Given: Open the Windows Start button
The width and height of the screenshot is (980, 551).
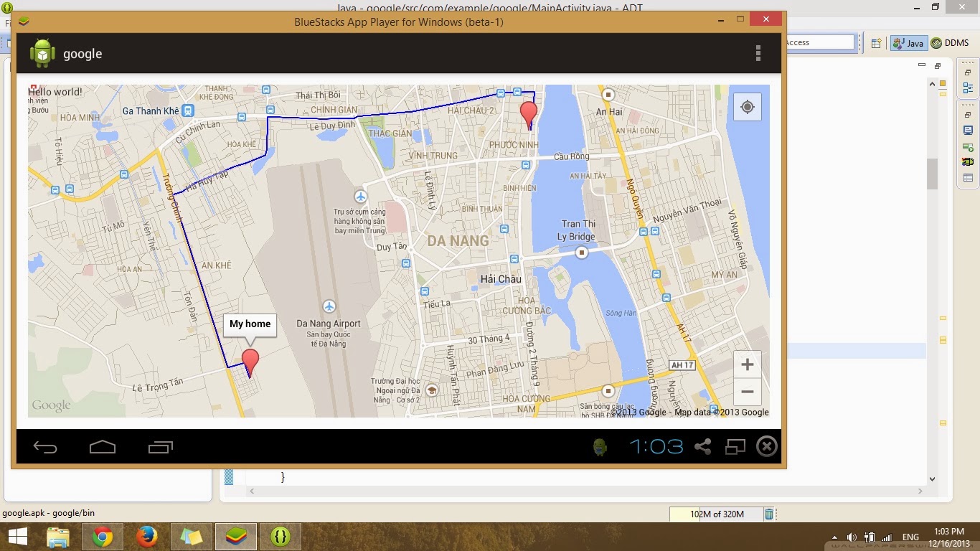Looking at the screenshot, I should (17, 537).
